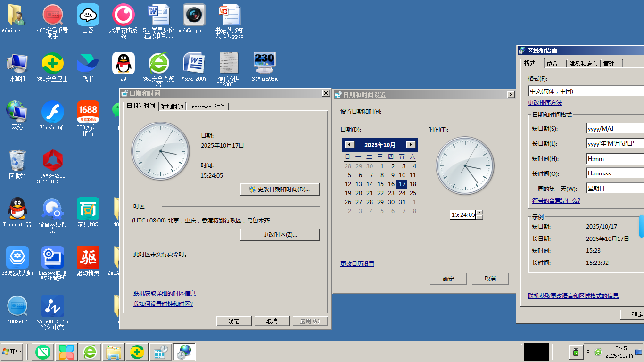Increase the time with the up spinner arrow

tap(479, 213)
